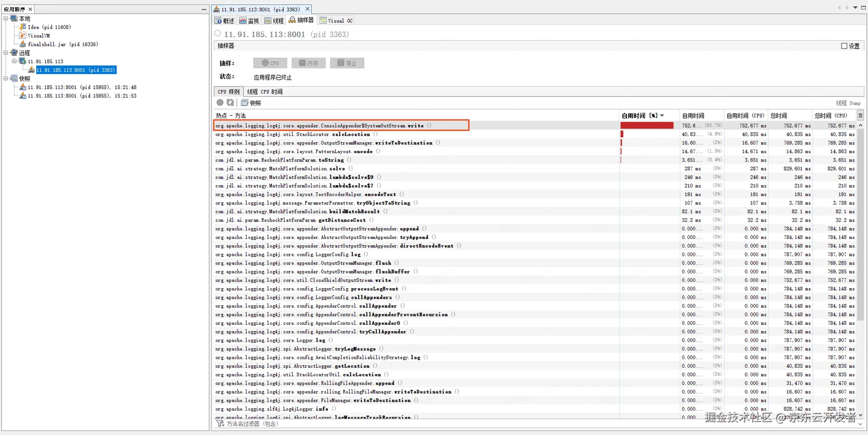Click the 本地 computer icon
The image size is (868, 435).
(14, 19)
